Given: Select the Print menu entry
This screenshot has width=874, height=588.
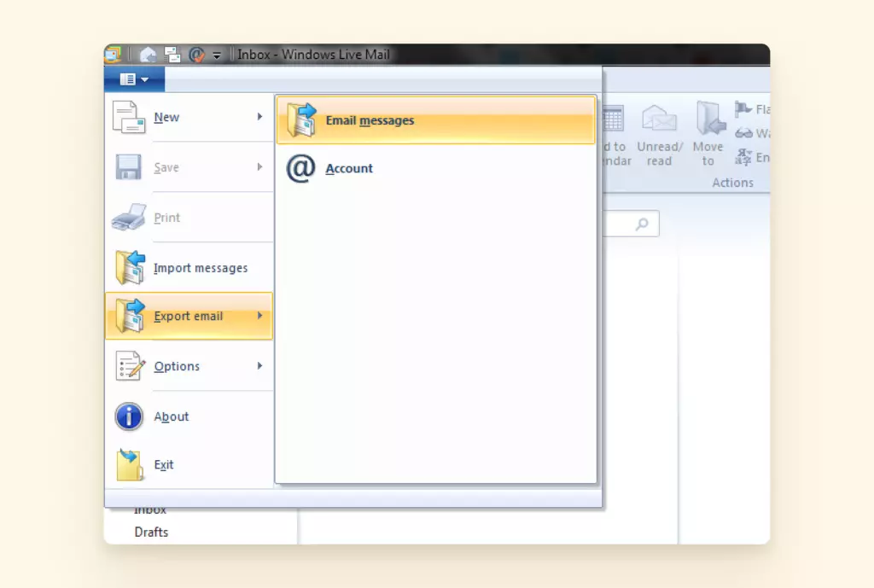Looking at the screenshot, I should 189,218.
